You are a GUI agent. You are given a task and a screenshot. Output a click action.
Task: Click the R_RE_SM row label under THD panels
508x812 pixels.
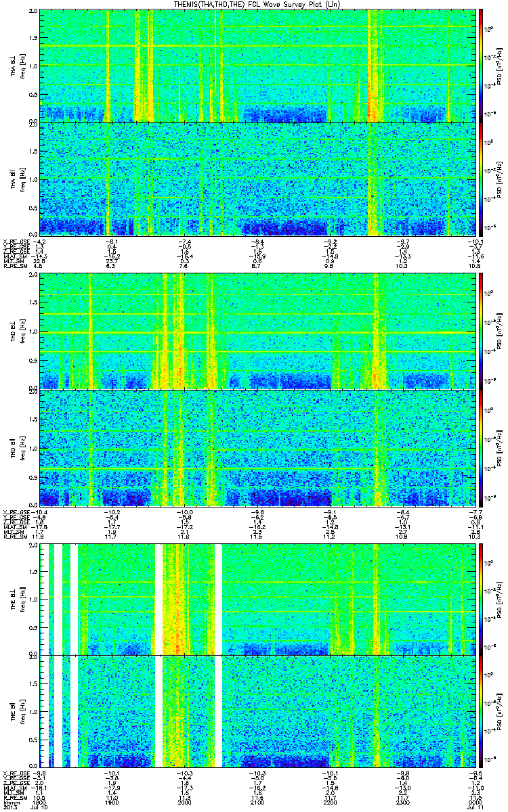[x=15, y=537]
